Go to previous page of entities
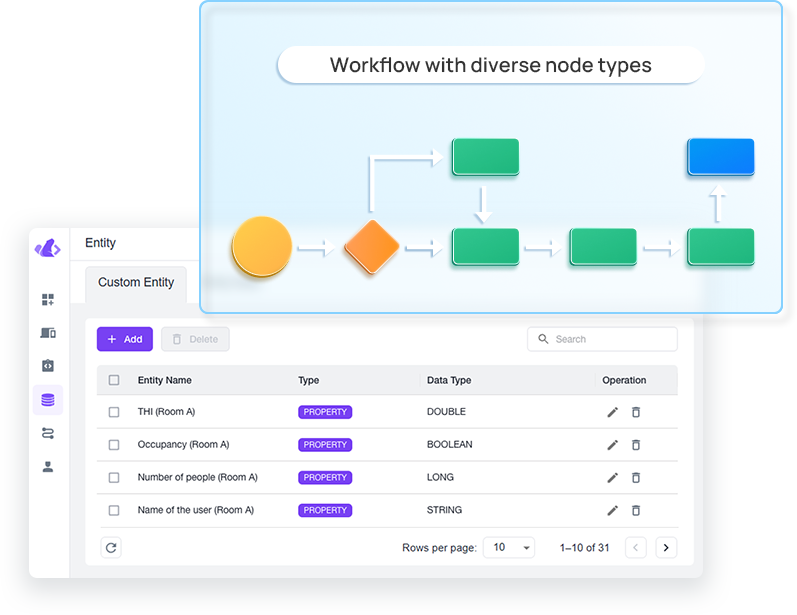The image size is (797, 615). [x=636, y=547]
